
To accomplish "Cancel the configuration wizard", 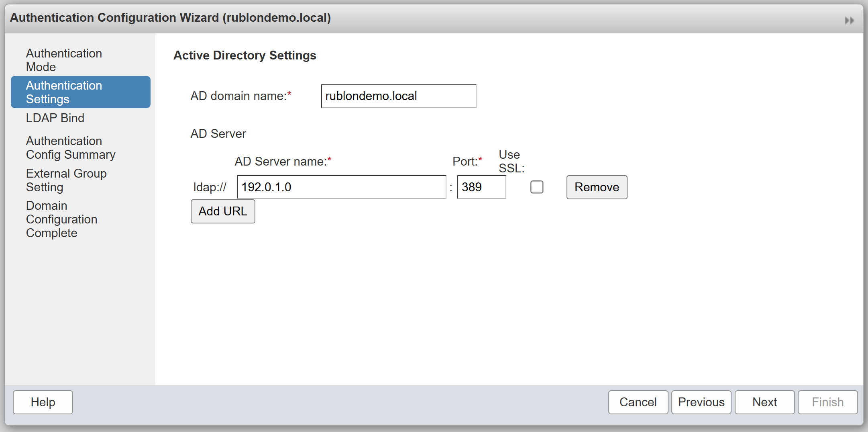I will tap(638, 402).
